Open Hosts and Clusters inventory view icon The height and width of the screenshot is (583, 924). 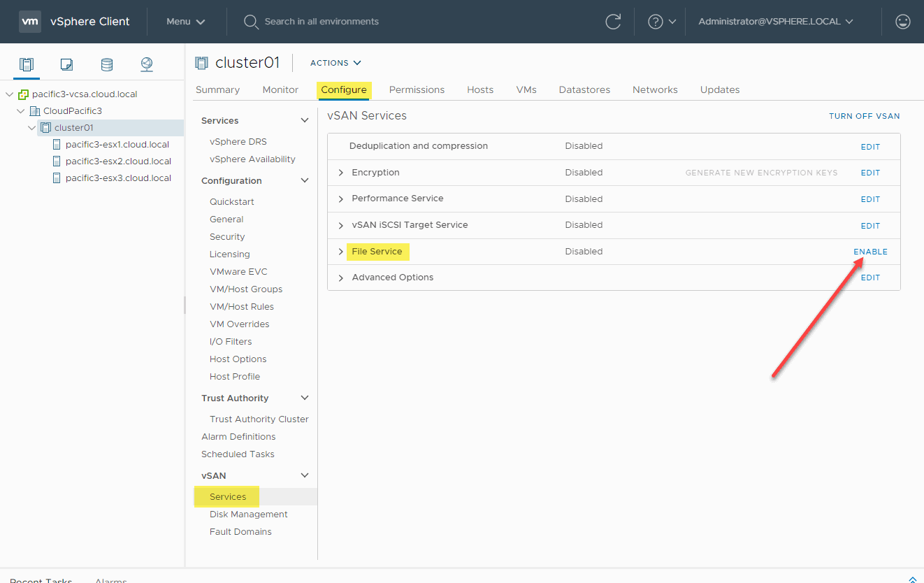click(27, 65)
